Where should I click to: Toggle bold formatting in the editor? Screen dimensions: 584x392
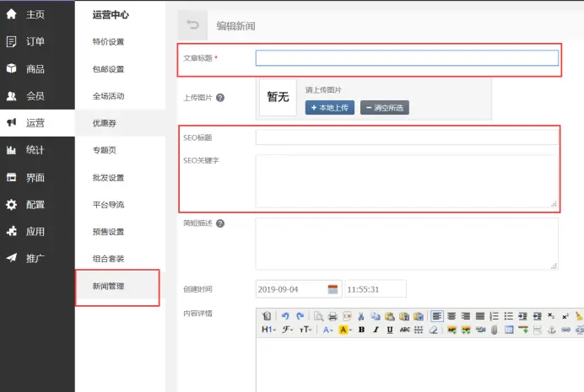point(361,330)
